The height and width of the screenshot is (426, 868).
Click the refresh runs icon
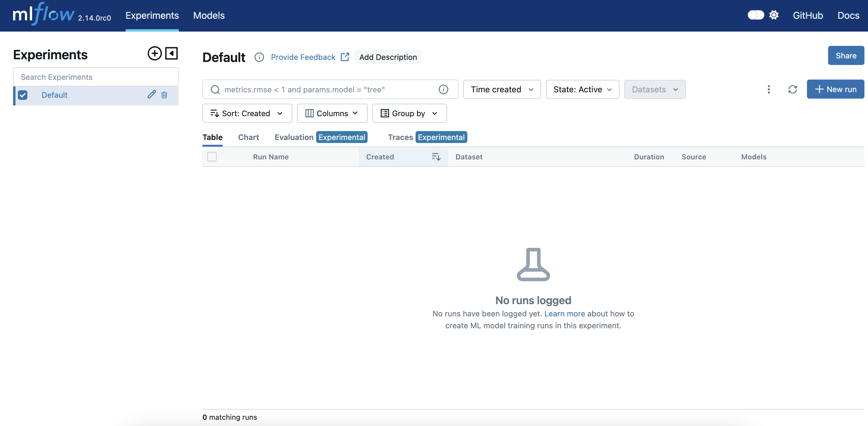792,89
